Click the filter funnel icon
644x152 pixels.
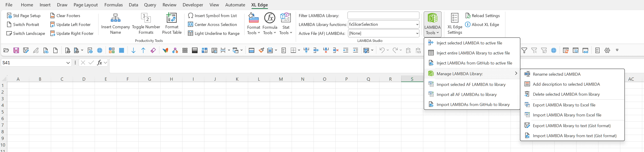tap(524, 51)
